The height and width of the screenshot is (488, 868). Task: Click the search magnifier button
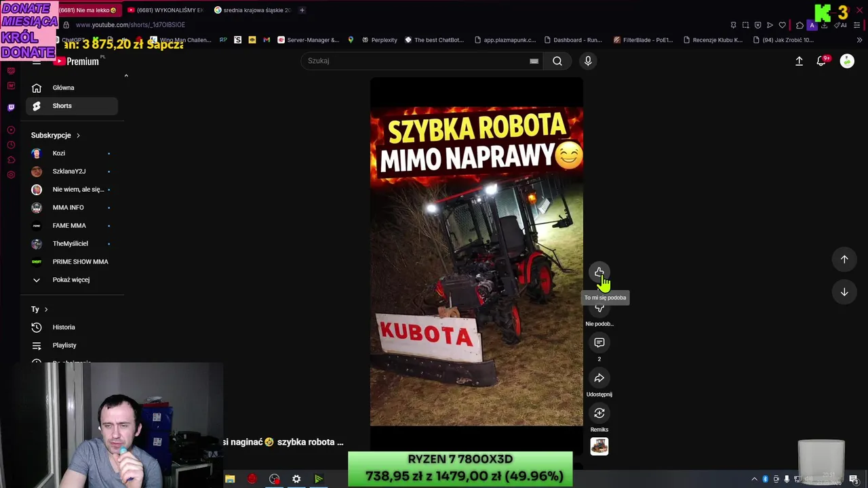(557, 61)
